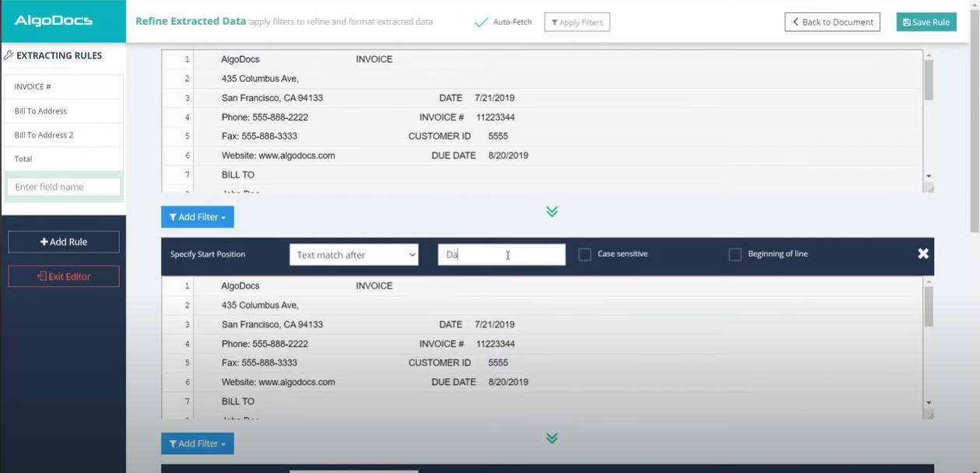980x473 pixels.
Task: Click 11223344 in the top pane
Action: [495, 117]
